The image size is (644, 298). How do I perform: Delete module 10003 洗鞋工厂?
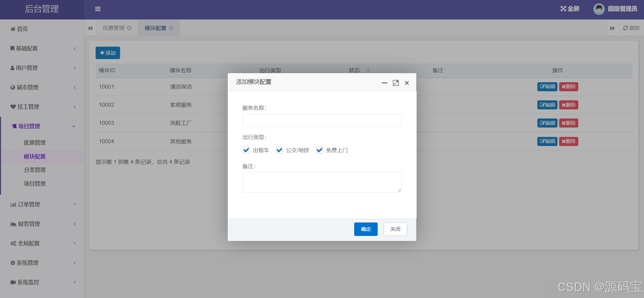pos(569,123)
